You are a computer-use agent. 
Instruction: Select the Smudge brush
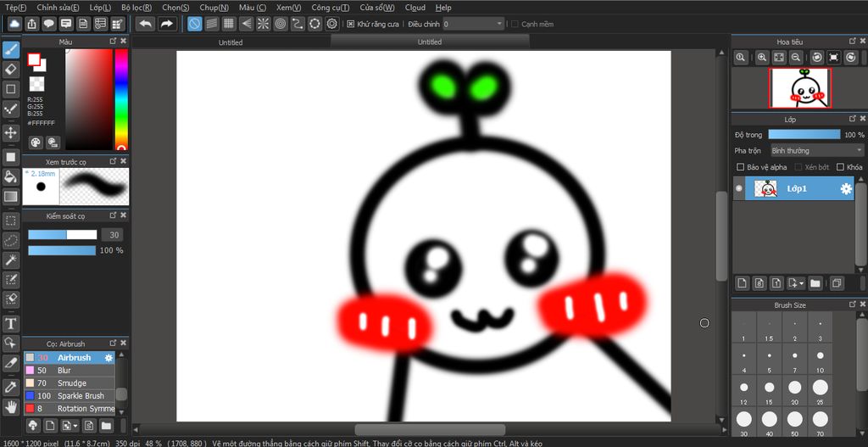[70, 383]
